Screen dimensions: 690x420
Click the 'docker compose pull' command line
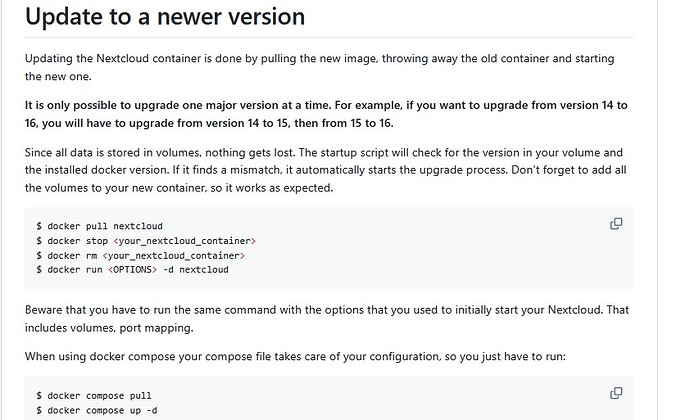tap(94, 396)
